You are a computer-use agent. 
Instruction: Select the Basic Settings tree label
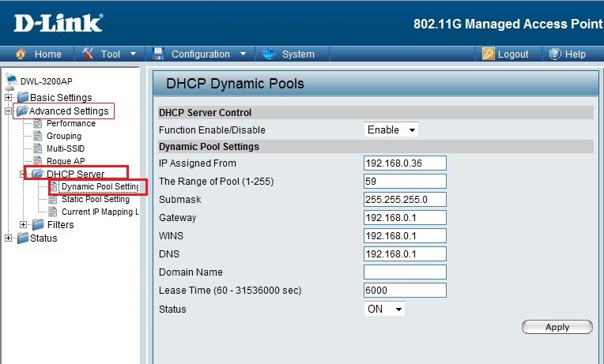click(x=61, y=97)
